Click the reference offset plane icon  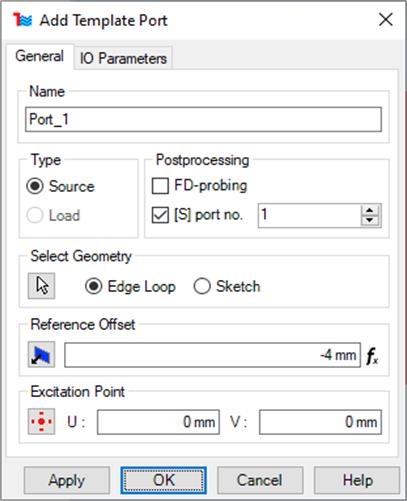41,355
